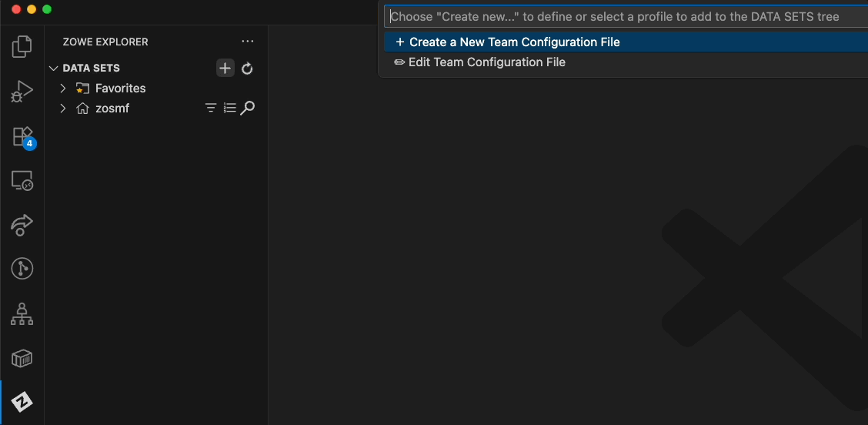This screenshot has width=868, height=425.
Task: Open the hierarchy tree activity icon
Action: pos(22,313)
